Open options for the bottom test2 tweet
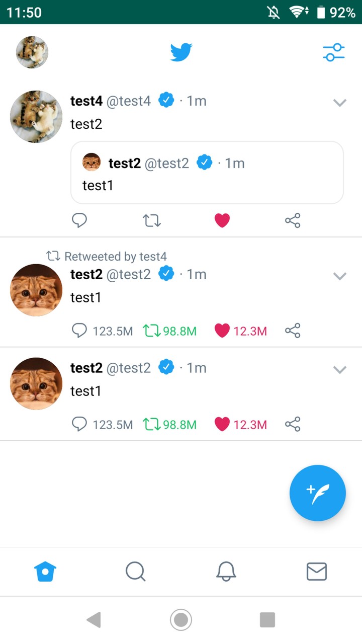Screen dimensions: 362x644 [x=339, y=369]
